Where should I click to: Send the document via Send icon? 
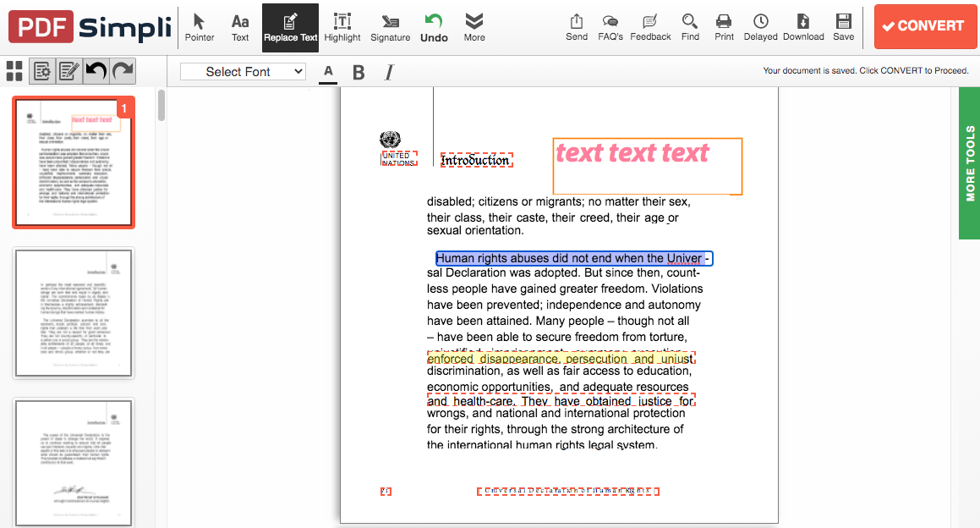[576, 27]
